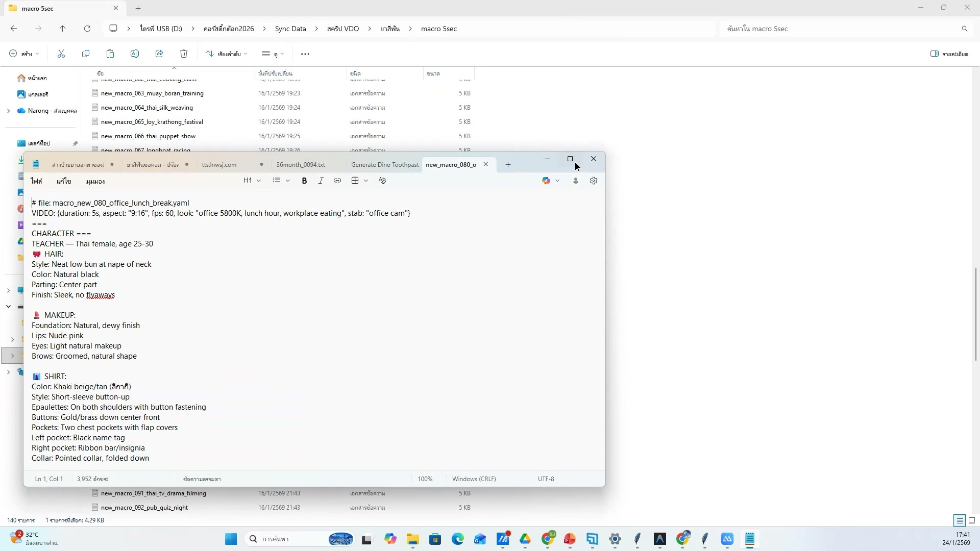Click the search box for macro 5sec
980x551 pixels.
(x=837, y=29)
